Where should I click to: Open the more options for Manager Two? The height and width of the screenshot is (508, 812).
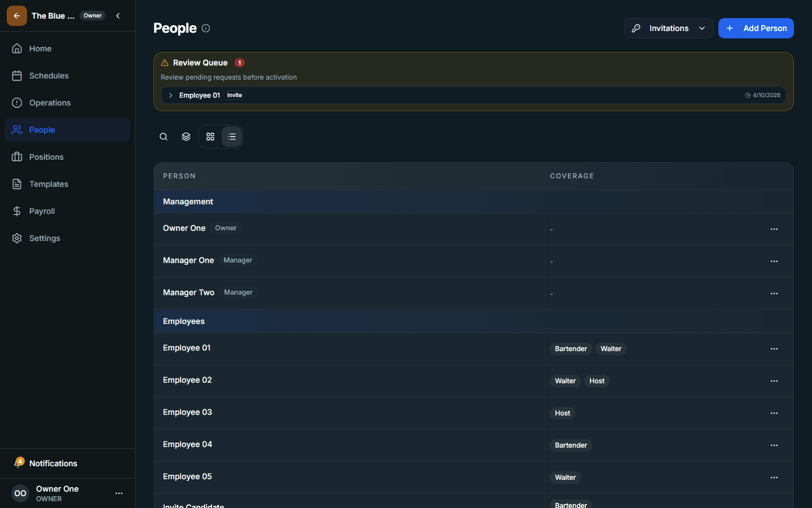point(774,294)
